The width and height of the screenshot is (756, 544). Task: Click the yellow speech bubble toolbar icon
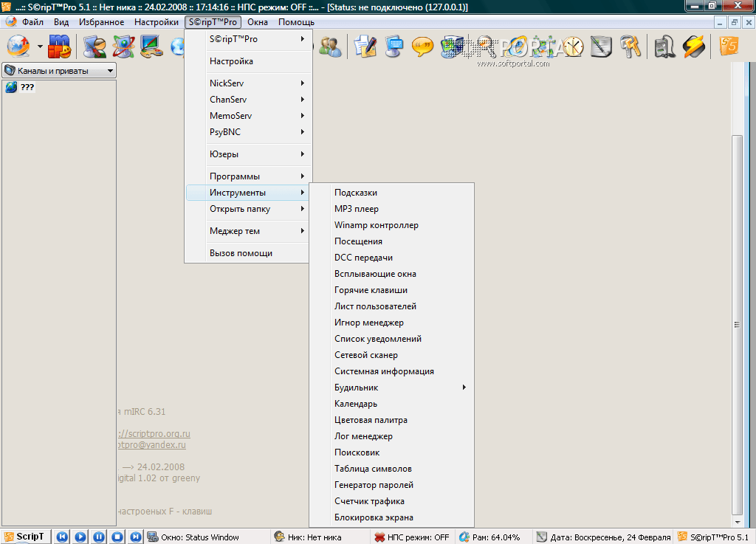[423, 47]
